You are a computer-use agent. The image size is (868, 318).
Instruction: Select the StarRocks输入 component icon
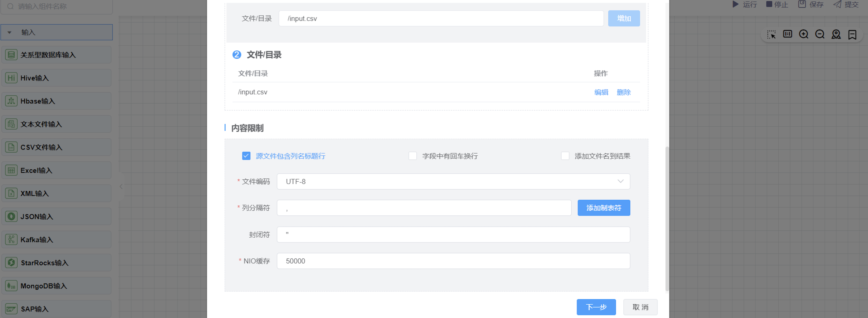coord(11,262)
